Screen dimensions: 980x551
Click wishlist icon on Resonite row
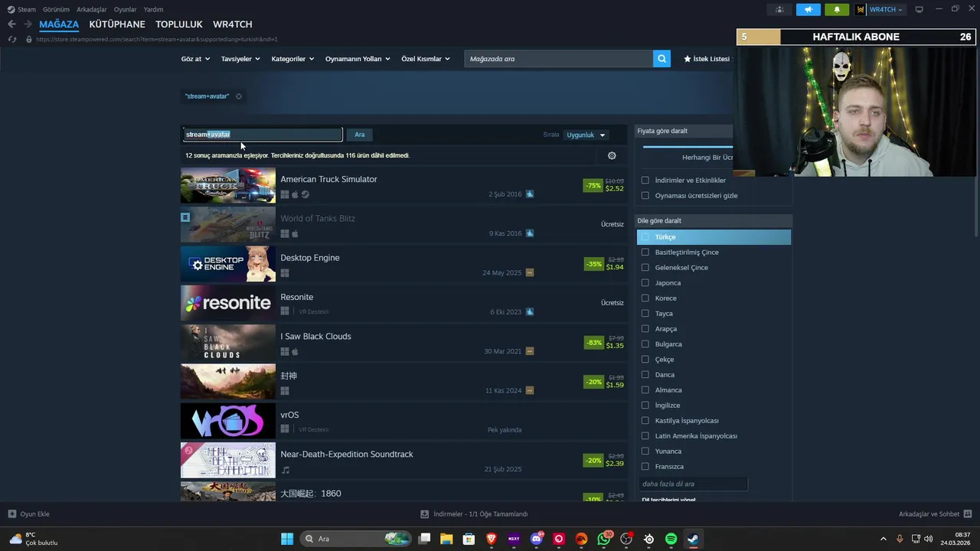(530, 312)
